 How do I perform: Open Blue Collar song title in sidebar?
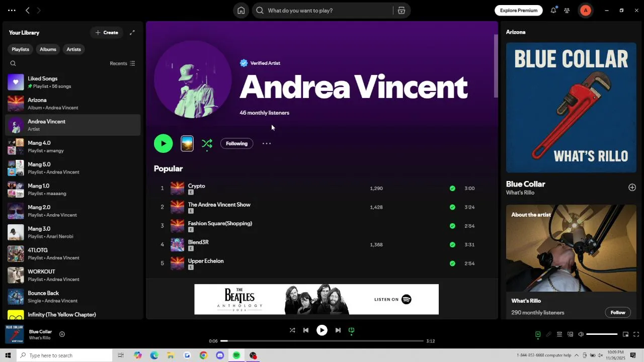[526, 184]
